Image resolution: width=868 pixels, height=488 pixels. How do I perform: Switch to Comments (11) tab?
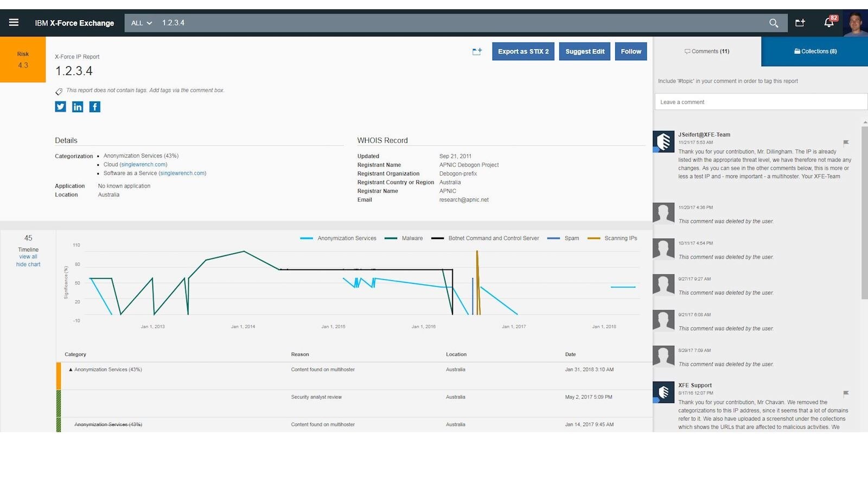pyautogui.click(x=707, y=52)
